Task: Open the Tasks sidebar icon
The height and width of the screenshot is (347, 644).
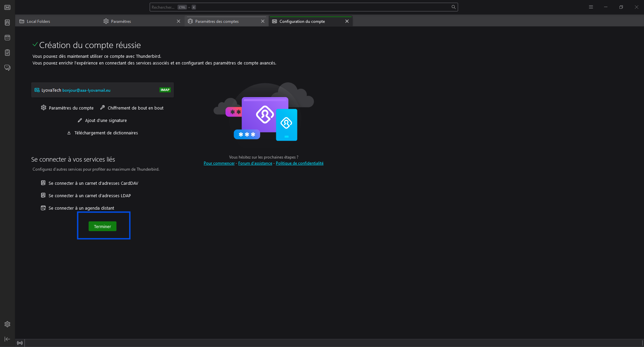Action: point(7,53)
